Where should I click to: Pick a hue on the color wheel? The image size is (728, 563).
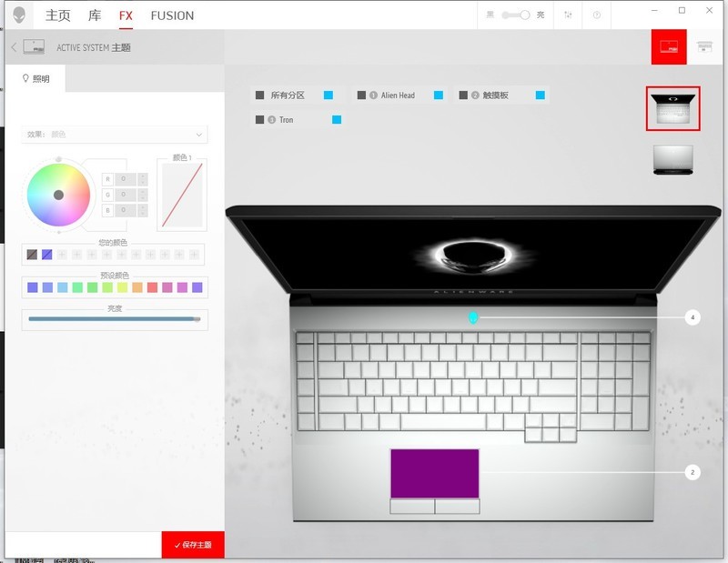tap(58, 195)
